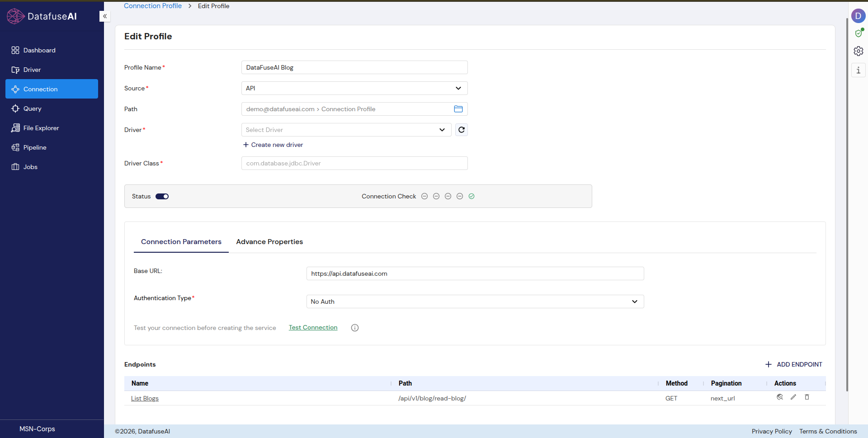Collapse the sidebar with the double-chevron button
Image resolution: width=868 pixels, height=438 pixels.
coord(105,16)
